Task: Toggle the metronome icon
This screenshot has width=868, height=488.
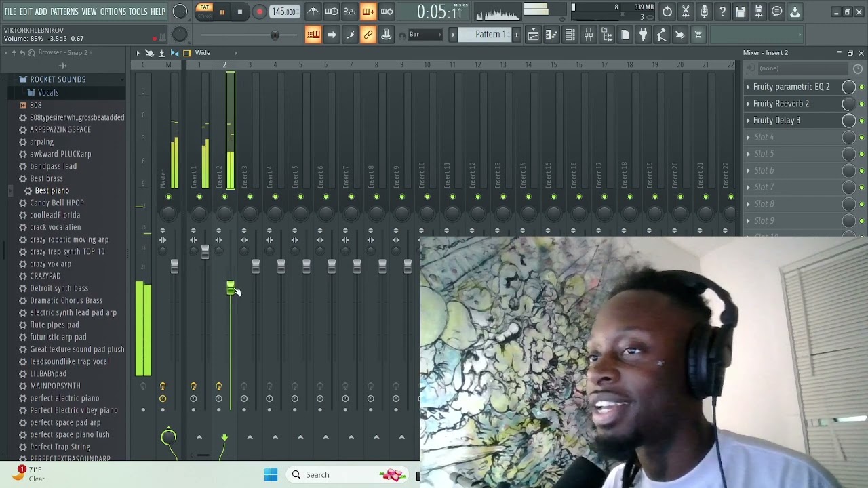Action: pyautogui.click(x=313, y=12)
